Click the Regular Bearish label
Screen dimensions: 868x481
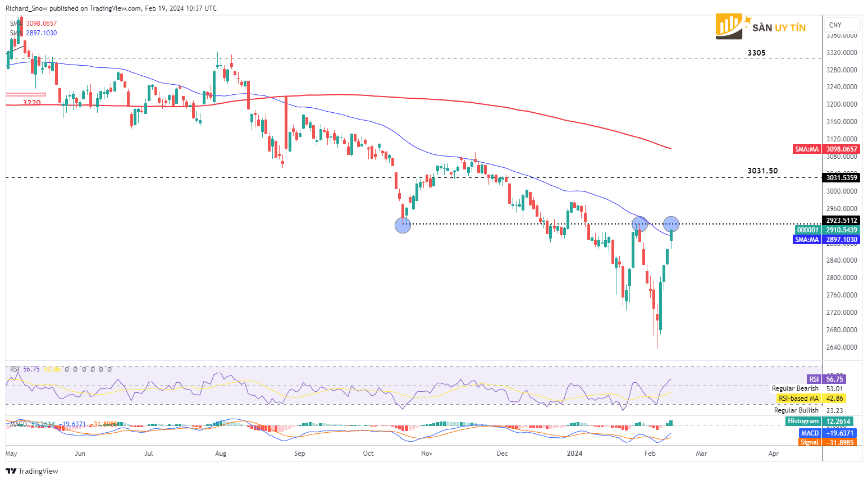click(795, 388)
